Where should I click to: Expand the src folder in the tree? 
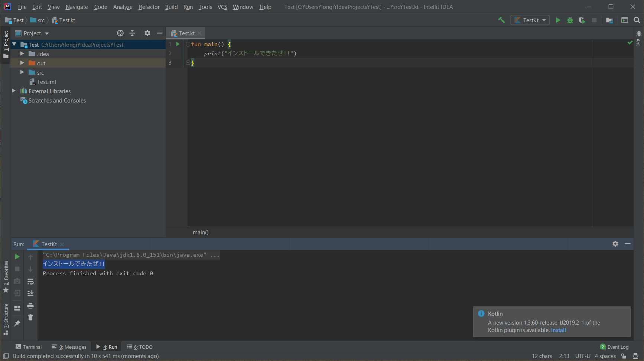click(22, 72)
